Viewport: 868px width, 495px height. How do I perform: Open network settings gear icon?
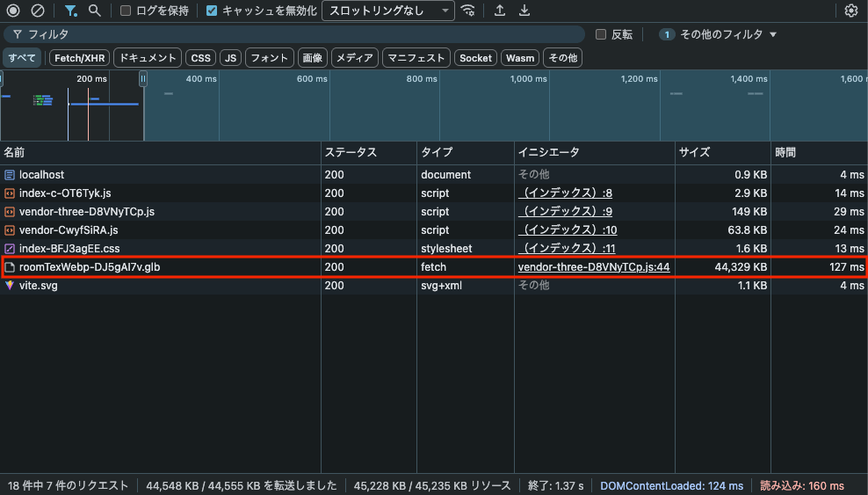click(x=850, y=11)
